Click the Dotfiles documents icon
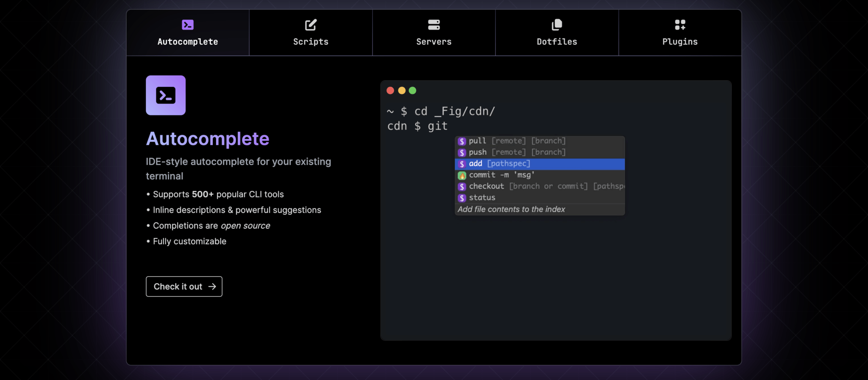868x380 pixels. pos(556,25)
